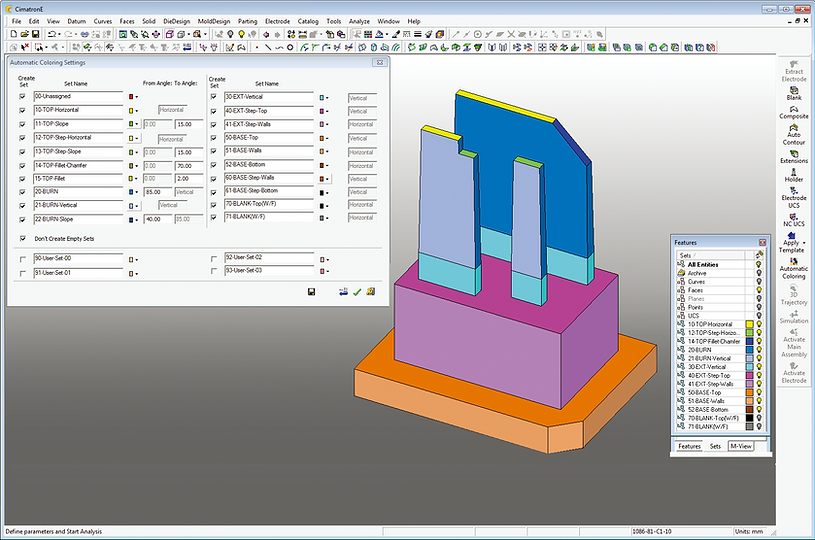Switch to the M-View tab

pyautogui.click(x=741, y=446)
